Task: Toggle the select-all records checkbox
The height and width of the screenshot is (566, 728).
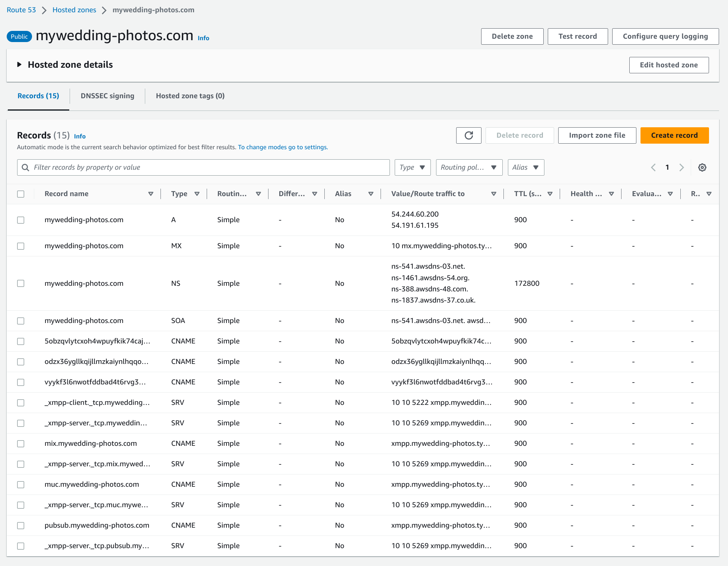Action: tap(21, 194)
